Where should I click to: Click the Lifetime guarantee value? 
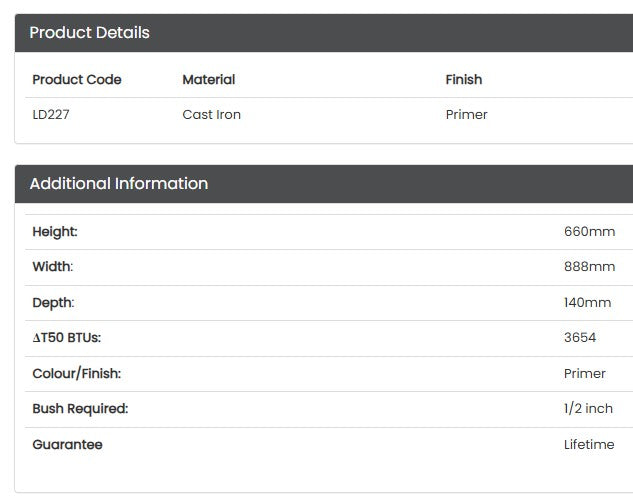tap(589, 444)
